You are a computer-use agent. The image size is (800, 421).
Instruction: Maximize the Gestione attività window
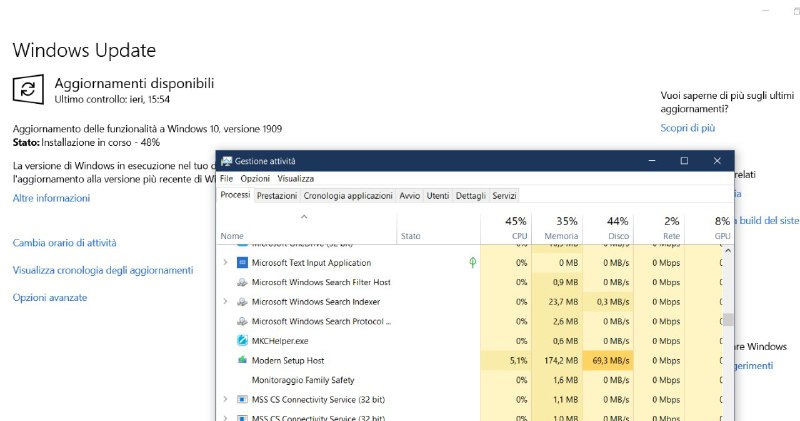pos(684,161)
